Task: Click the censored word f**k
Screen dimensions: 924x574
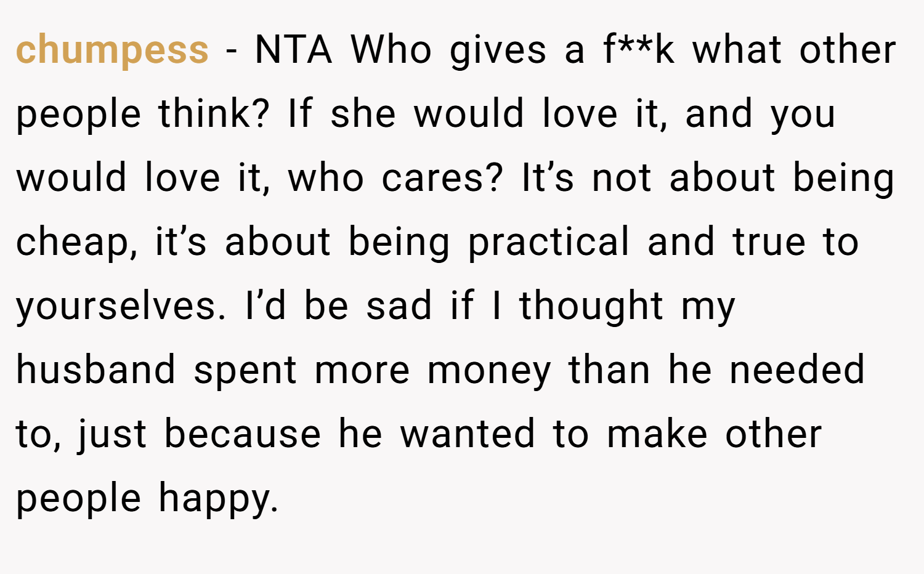Action: 639,49
